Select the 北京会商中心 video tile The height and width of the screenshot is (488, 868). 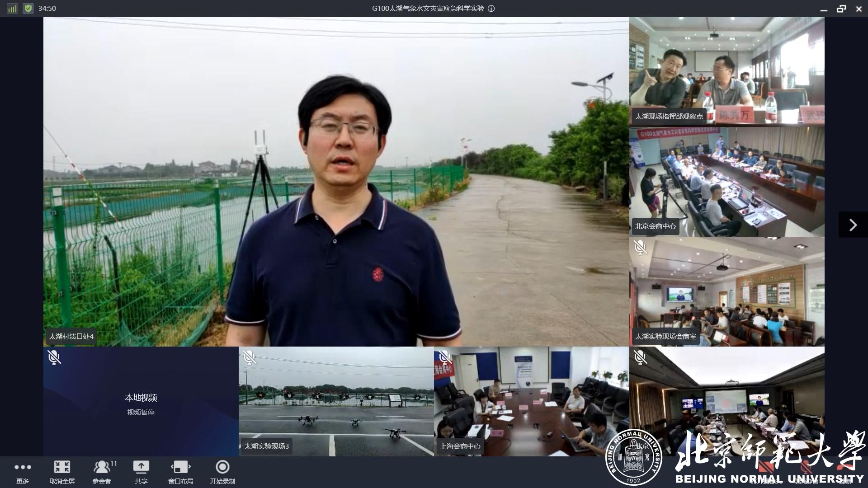(x=726, y=182)
